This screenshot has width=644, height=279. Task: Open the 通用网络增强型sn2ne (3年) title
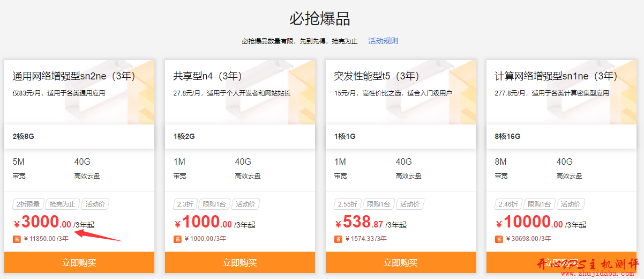[x=74, y=76]
